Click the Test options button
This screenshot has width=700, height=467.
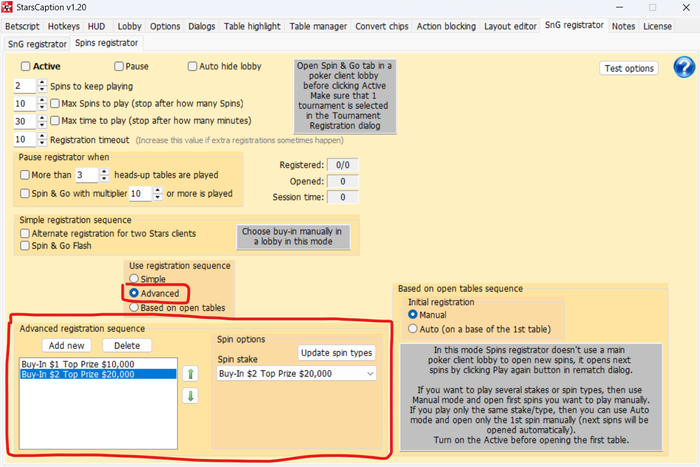629,68
